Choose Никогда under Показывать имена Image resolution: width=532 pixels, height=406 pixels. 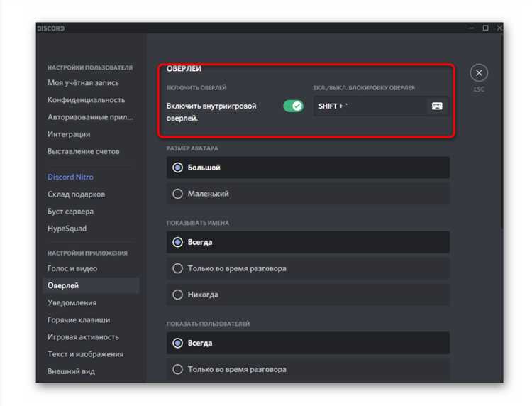pos(308,295)
